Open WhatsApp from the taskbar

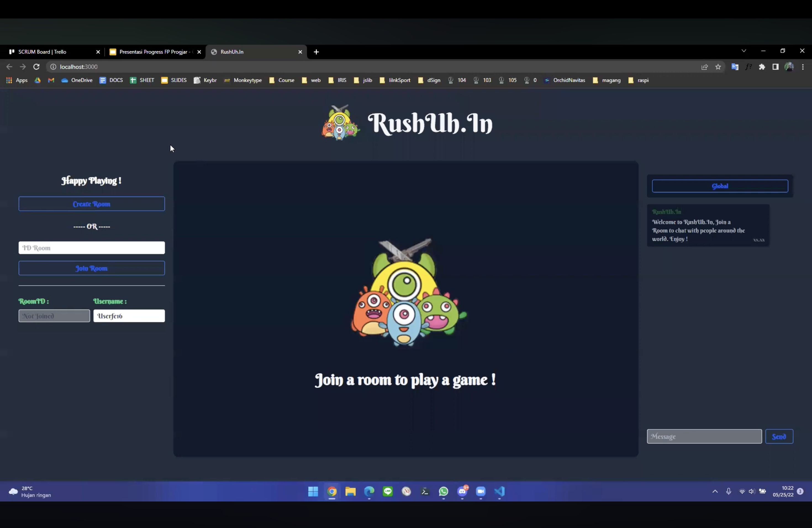443,492
